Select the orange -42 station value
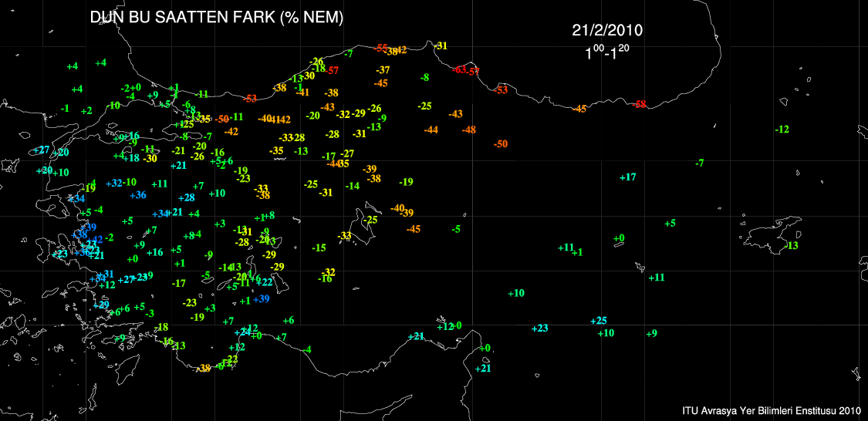 pos(231,132)
